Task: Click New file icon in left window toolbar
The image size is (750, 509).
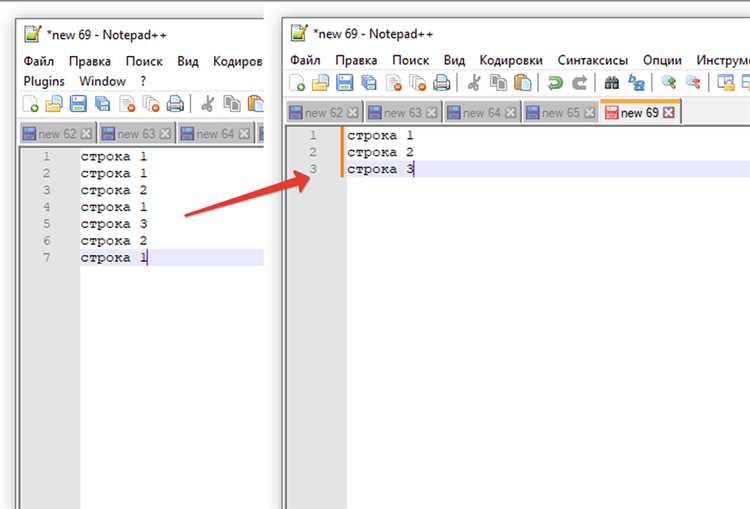Action: click(31, 103)
